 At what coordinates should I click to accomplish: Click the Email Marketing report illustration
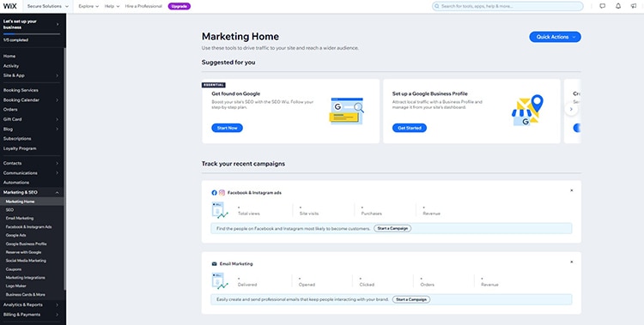(220, 281)
